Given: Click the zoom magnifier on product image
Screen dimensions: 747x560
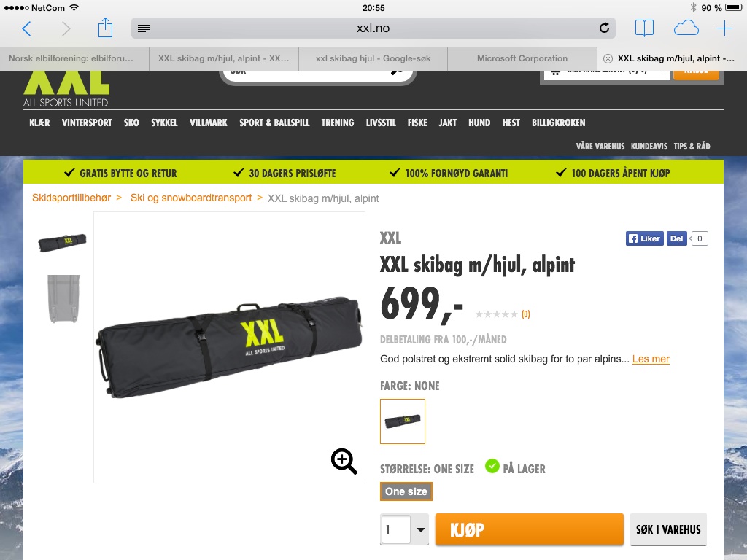Looking at the screenshot, I should [x=344, y=461].
